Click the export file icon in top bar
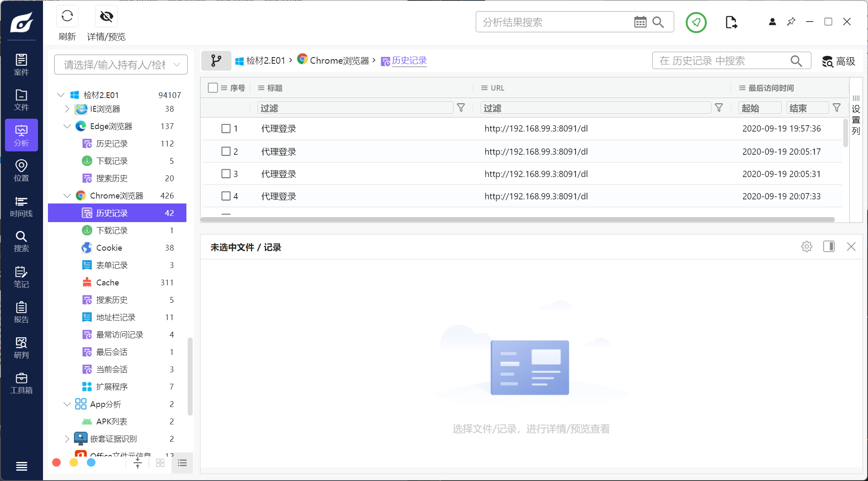This screenshot has width=868, height=481. point(731,22)
